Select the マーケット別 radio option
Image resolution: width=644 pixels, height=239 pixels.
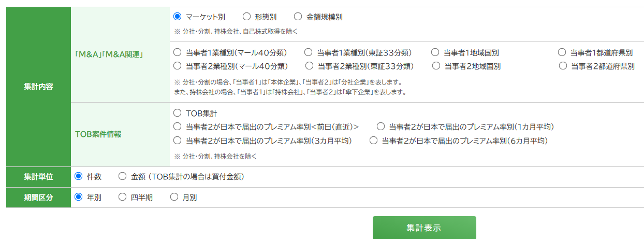(x=177, y=17)
